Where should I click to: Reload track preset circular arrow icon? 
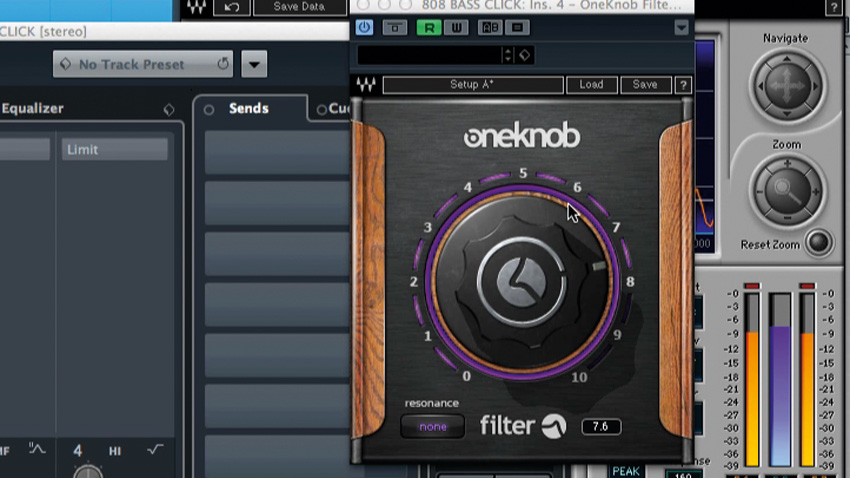coord(223,64)
